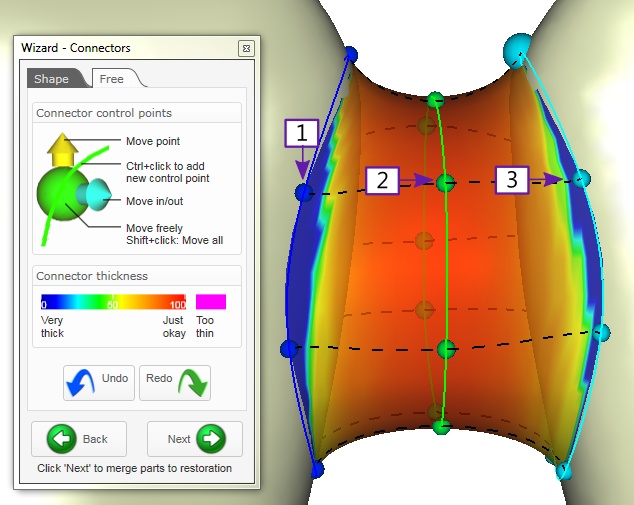634x505 pixels.
Task: Click the blue Undo arrow icon
Action: pos(80,382)
